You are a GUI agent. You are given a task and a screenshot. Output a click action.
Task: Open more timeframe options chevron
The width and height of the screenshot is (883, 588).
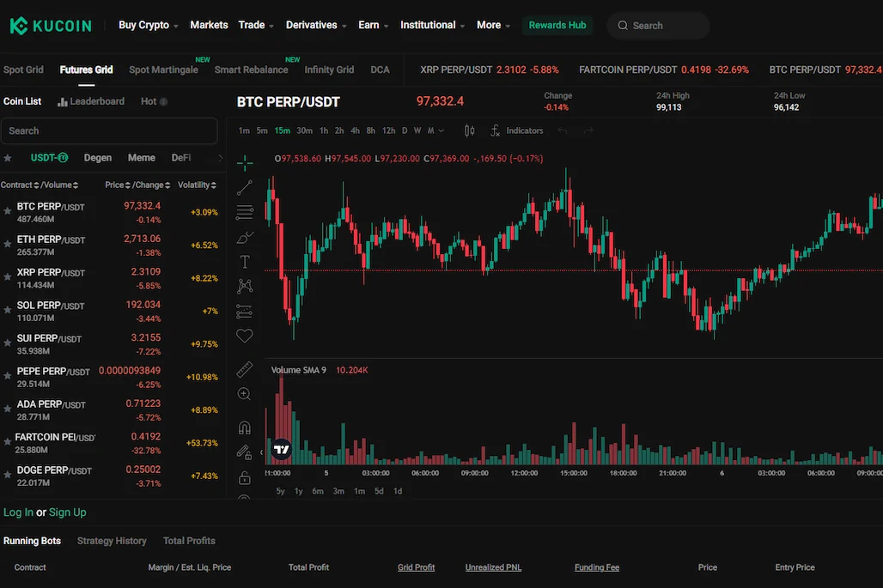441,130
